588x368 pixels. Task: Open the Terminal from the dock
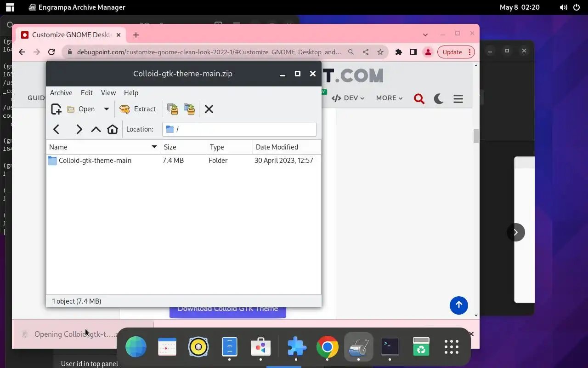(390, 347)
